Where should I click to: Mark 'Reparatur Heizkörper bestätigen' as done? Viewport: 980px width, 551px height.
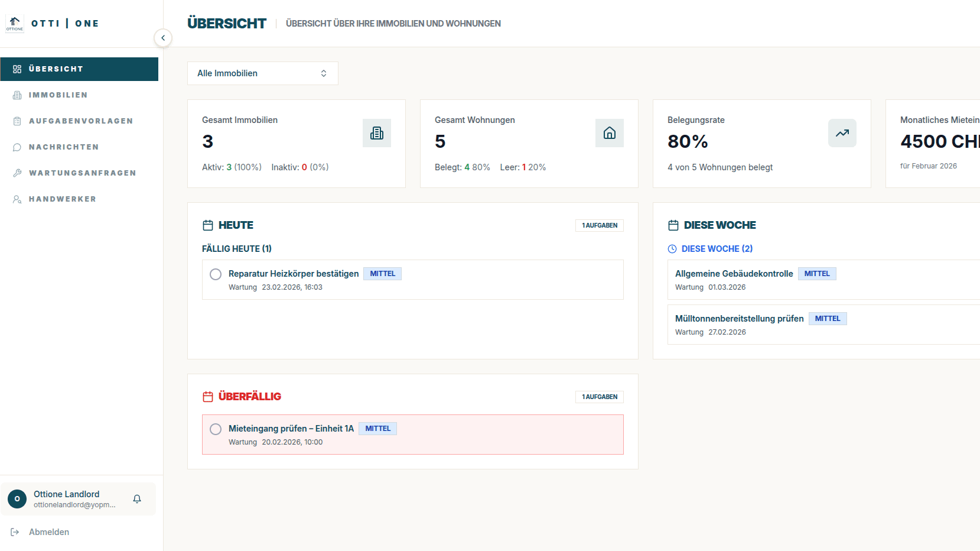pos(215,274)
